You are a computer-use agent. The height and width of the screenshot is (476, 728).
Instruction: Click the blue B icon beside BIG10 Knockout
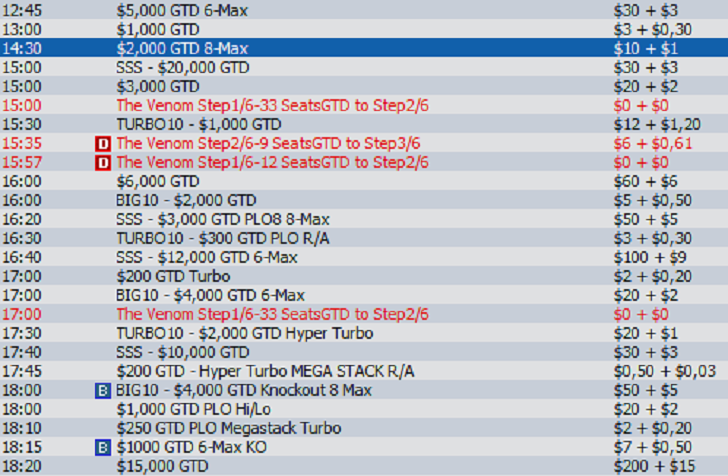[x=101, y=390]
